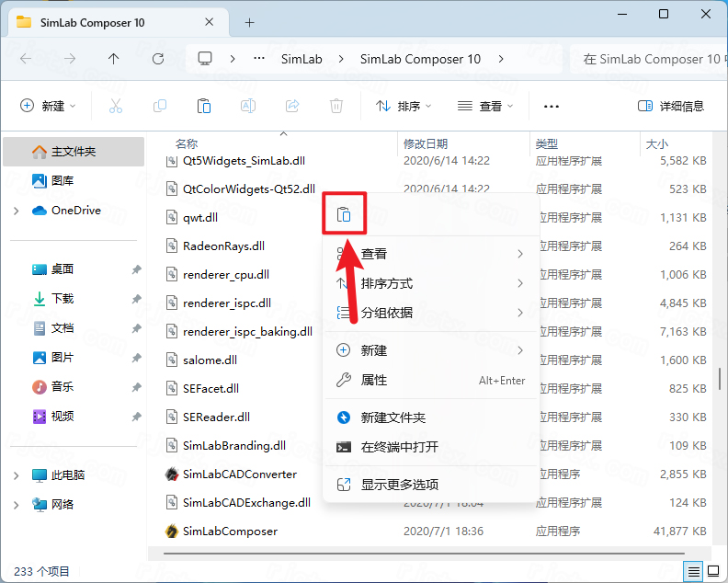Click the Refresh button in navigation bar
This screenshot has height=583, width=728.
pos(158,59)
